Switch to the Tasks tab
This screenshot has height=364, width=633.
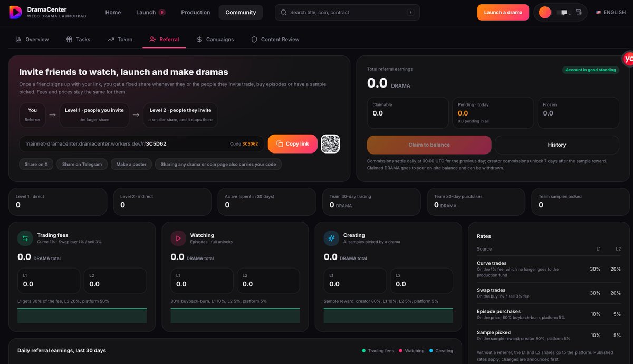(78, 39)
